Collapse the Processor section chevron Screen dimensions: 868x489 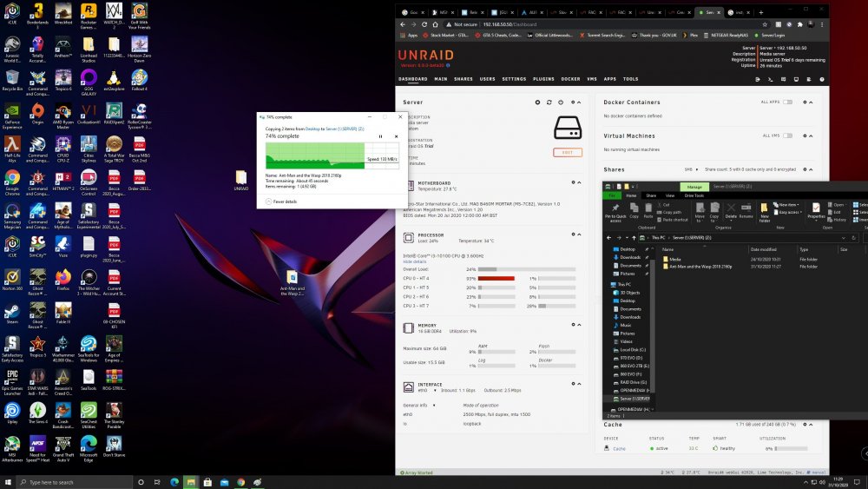point(579,235)
